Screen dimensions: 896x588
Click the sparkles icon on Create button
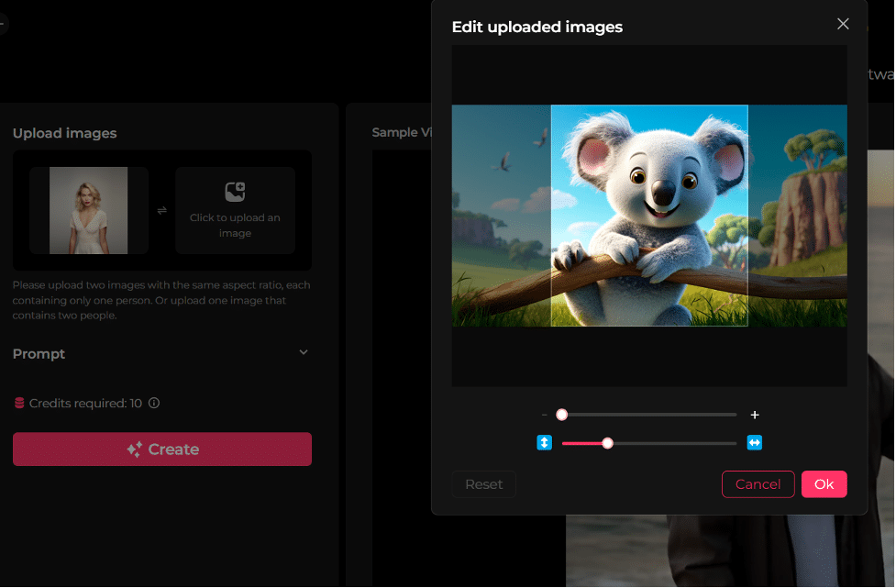pyautogui.click(x=133, y=449)
